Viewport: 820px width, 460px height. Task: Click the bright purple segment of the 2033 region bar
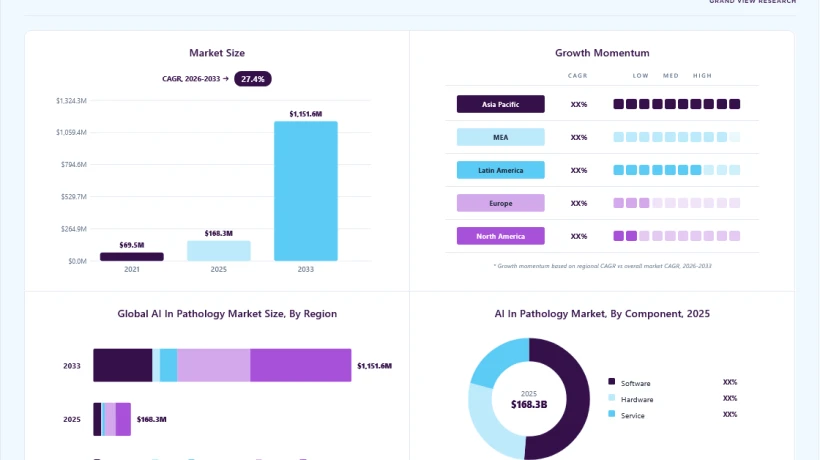click(x=301, y=365)
